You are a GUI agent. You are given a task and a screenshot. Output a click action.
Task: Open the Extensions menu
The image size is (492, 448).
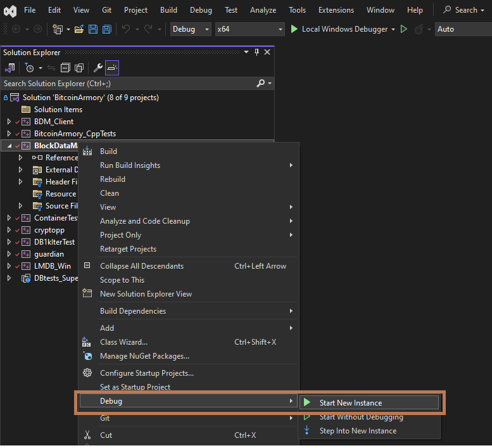[336, 10]
